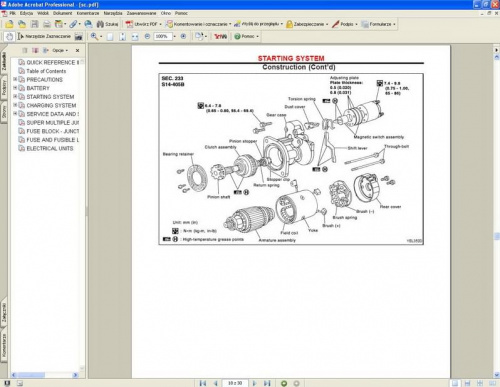This screenshot has width=500, height=387.
Task: Expand the SERVICE DATA AND bookmark
Action: tap(15, 114)
